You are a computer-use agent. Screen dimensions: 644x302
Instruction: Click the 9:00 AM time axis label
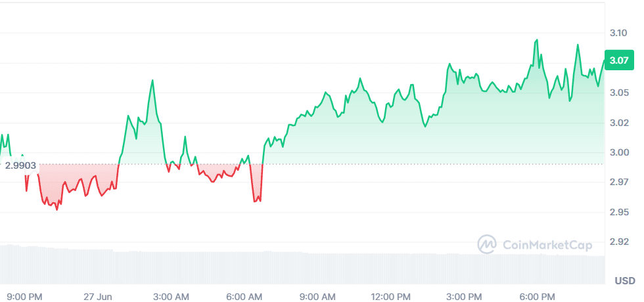(x=318, y=296)
